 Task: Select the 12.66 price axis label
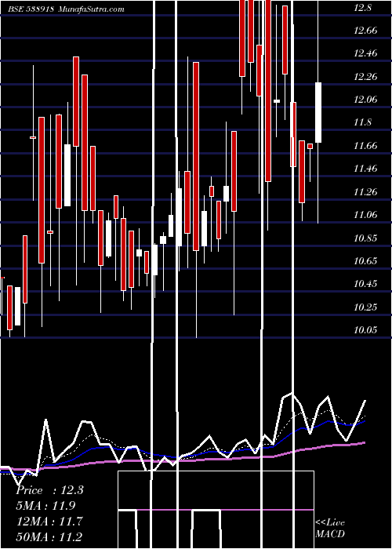point(365,31)
